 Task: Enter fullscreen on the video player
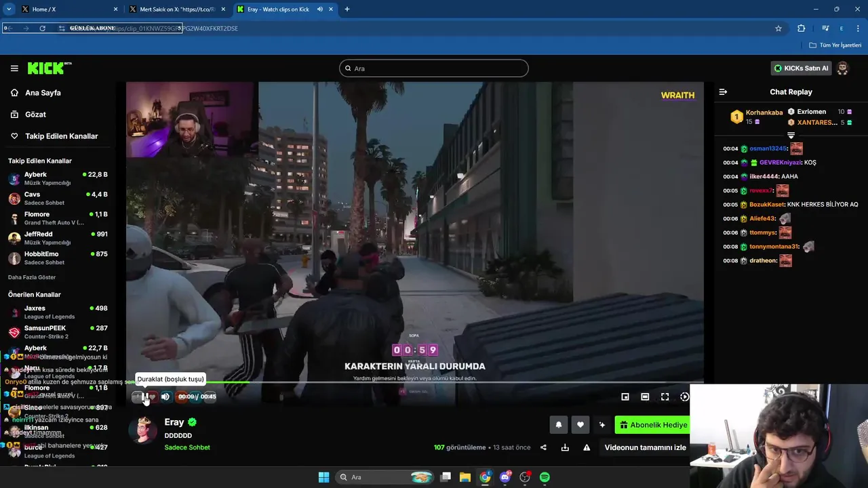pyautogui.click(x=665, y=396)
